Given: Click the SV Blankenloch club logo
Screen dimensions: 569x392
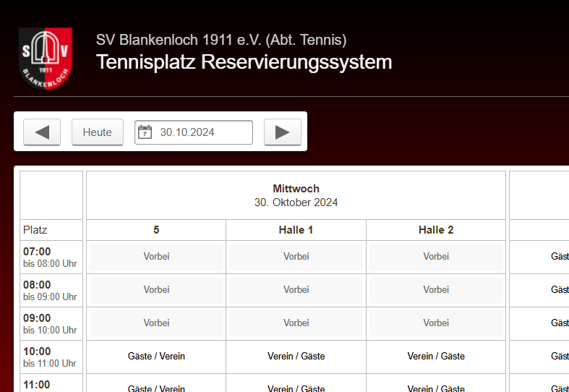Looking at the screenshot, I should coord(46,58).
